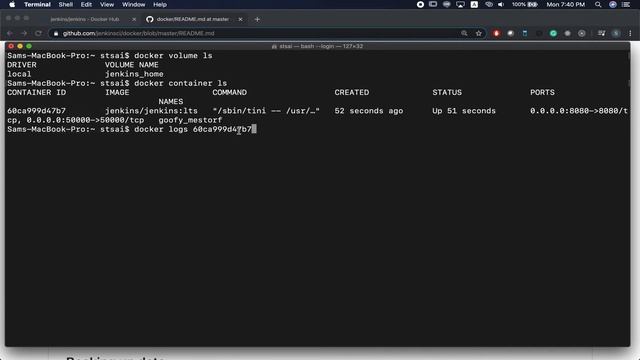Switch to the jenkins/jenkins Docker Hub tab
640x360 pixels.
pos(85,19)
